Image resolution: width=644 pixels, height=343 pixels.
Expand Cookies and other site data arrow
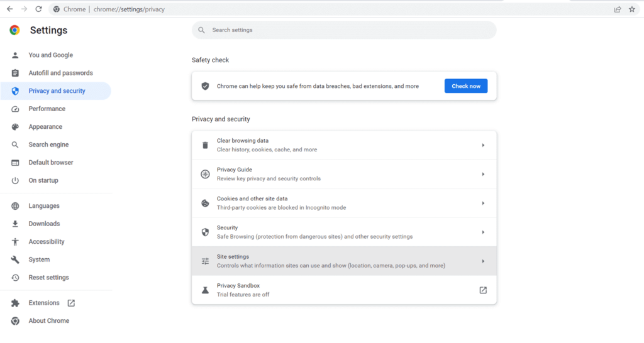[483, 203]
